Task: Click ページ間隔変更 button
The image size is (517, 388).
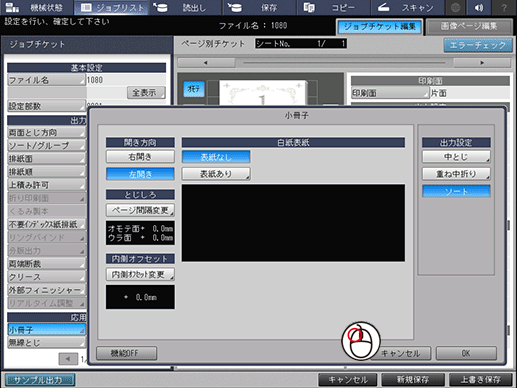Action: click(140, 210)
